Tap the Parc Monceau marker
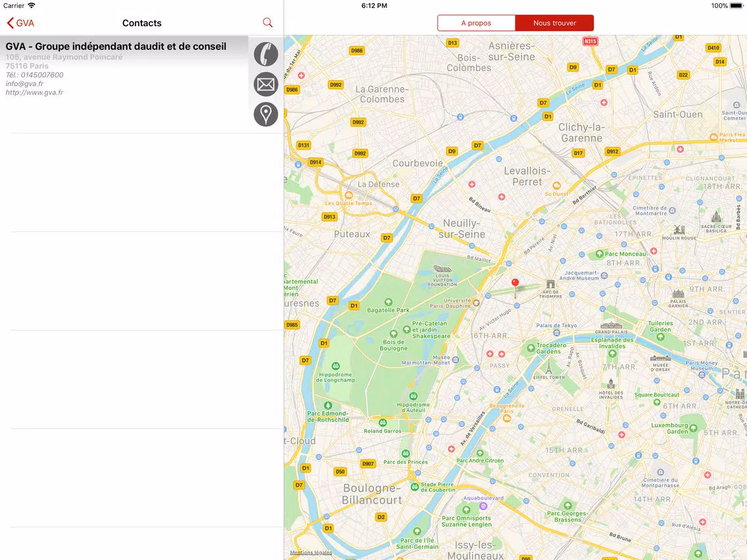The width and height of the screenshot is (747, 560). pos(599,254)
